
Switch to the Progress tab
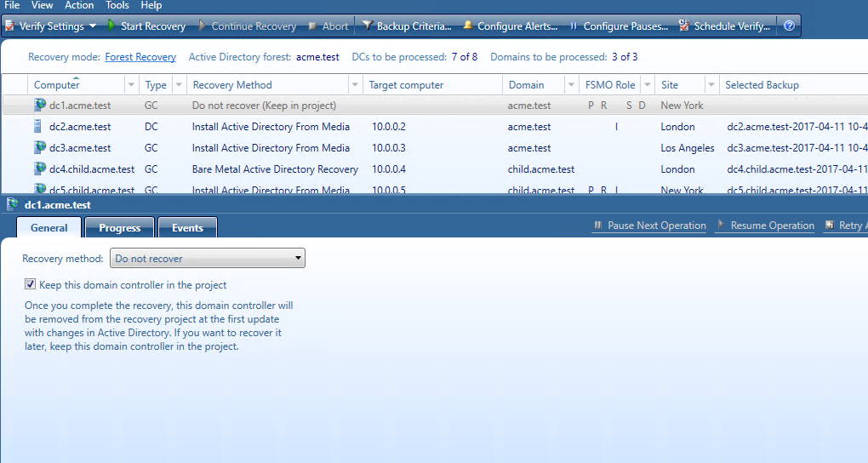(x=120, y=227)
